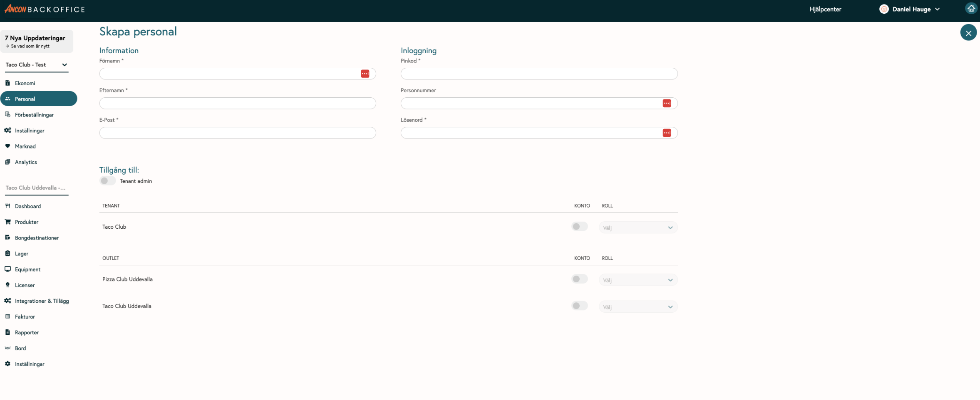Click the Daniel Hauge avatar icon
Screen dimensions: 980x400
pyautogui.click(x=884, y=9)
